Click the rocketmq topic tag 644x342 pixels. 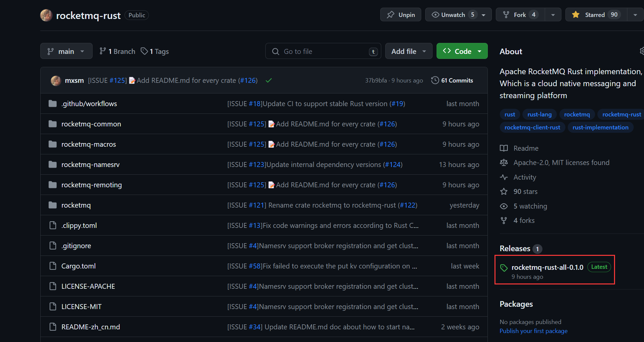pos(577,114)
